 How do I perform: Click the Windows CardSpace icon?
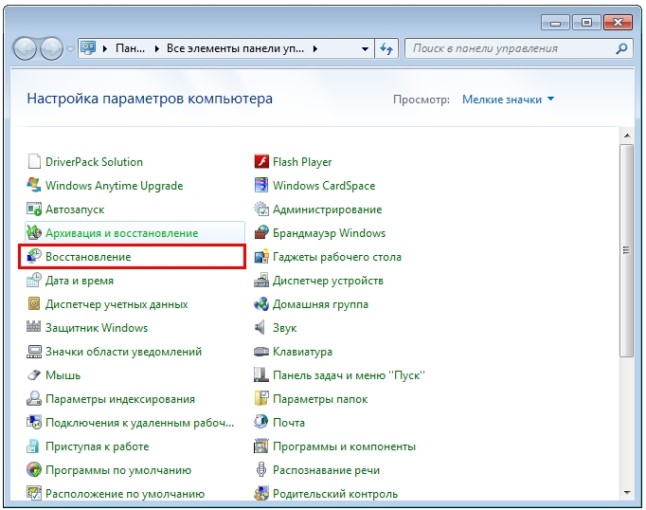click(x=262, y=185)
